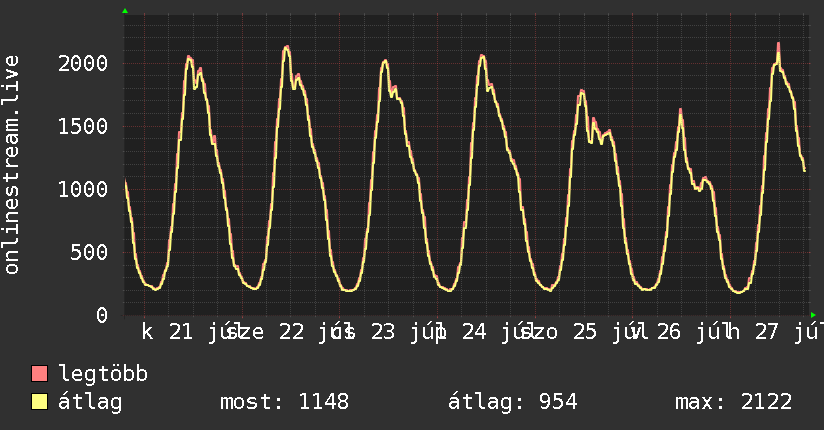Viewport: 824px width, 430px height.
Task: Click the 0 y-axis label
Action: (x=102, y=315)
